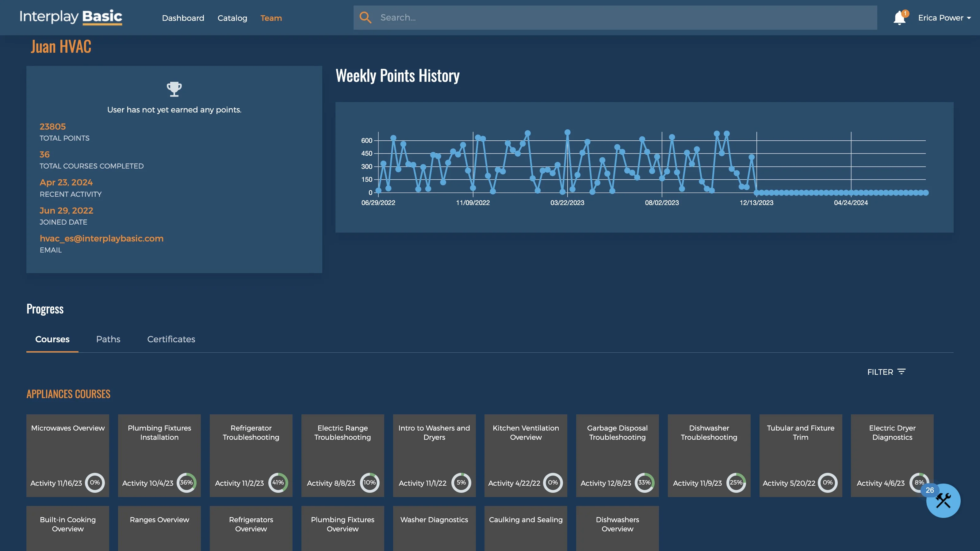Open the Ranges Overview course card
Viewport: 980px width, 551px height.
[x=159, y=529]
